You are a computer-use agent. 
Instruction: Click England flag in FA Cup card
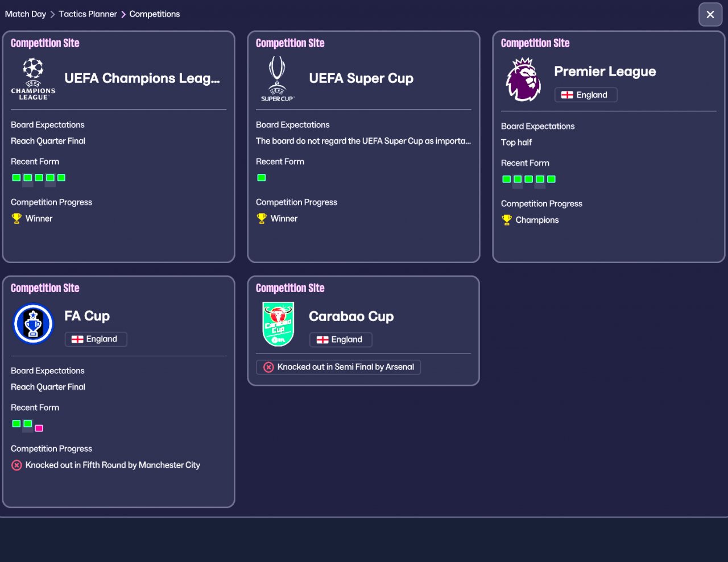pyautogui.click(x=77, y=339)
